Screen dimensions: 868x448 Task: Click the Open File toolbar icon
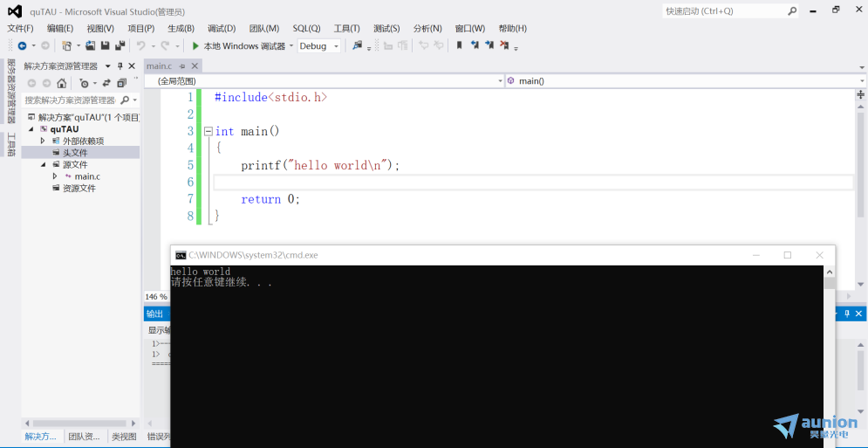(90, 46)
